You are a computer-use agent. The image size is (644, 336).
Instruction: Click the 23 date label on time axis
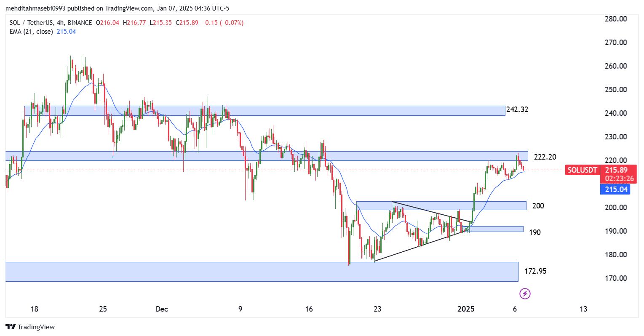(377, 309)
